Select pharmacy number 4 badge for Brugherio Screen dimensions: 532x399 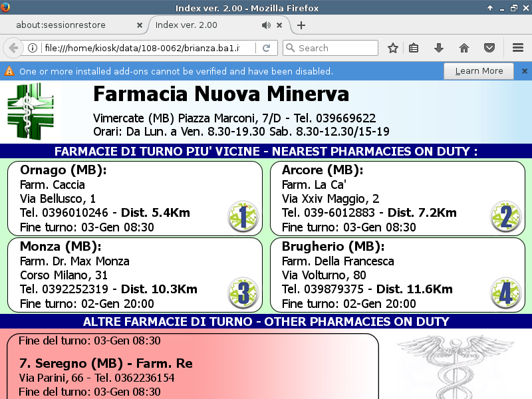point(505,293)
